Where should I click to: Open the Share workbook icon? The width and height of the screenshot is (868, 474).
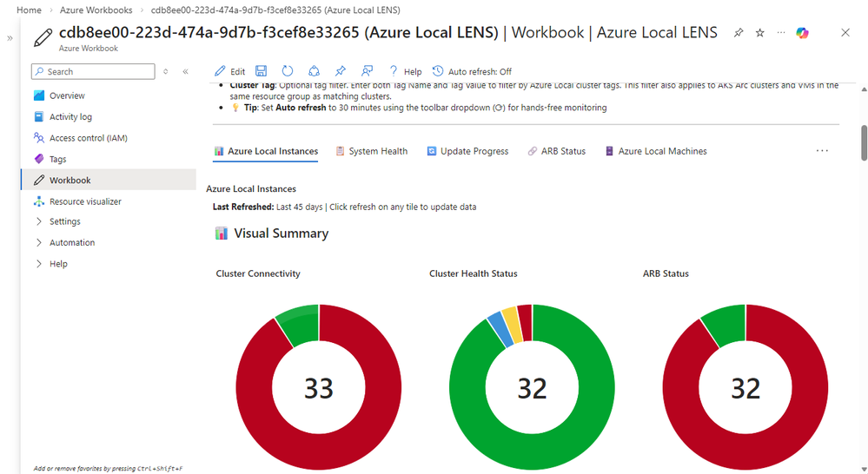(x=314, y=71)
